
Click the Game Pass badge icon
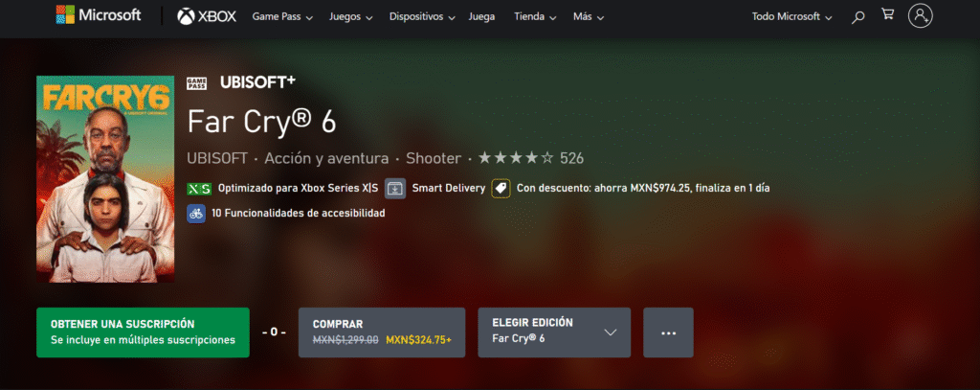196,84
